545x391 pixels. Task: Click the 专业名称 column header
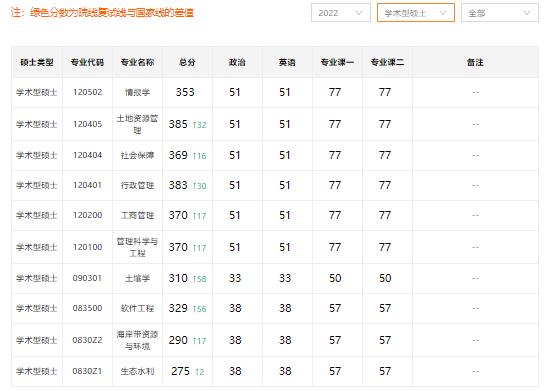pyautogui.click(x=137, y=63)
